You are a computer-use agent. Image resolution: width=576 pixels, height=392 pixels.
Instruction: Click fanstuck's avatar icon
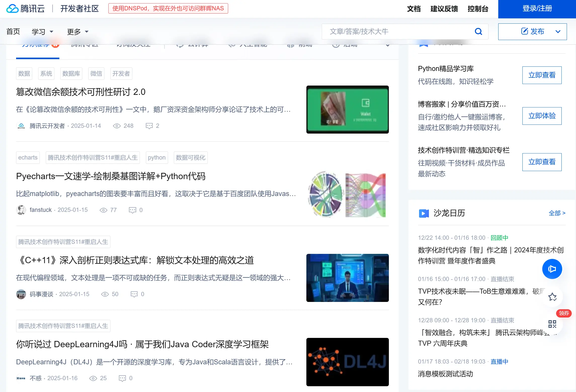[21, 210]
